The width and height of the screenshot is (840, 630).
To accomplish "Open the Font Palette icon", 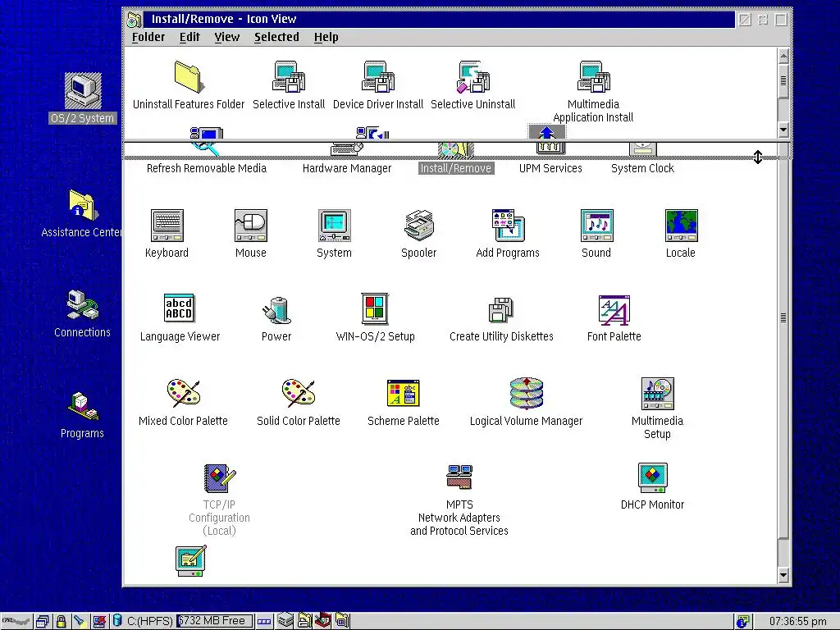I will (x=614, y=309).
